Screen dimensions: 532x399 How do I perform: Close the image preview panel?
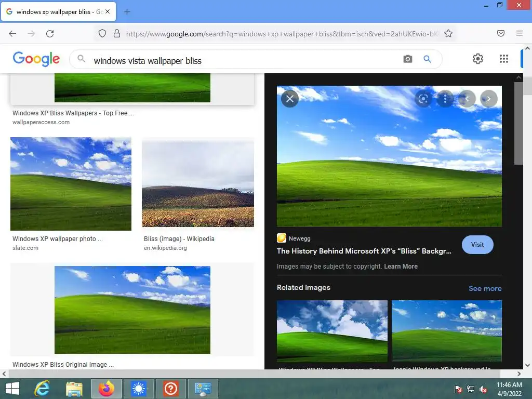[x=290, y=99]
